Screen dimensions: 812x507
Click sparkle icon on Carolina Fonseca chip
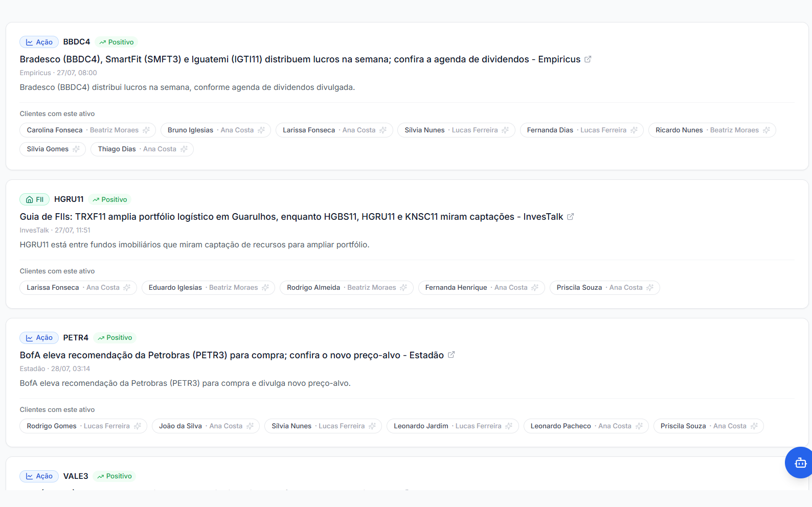pyautogui.click(x=146, y=130)
